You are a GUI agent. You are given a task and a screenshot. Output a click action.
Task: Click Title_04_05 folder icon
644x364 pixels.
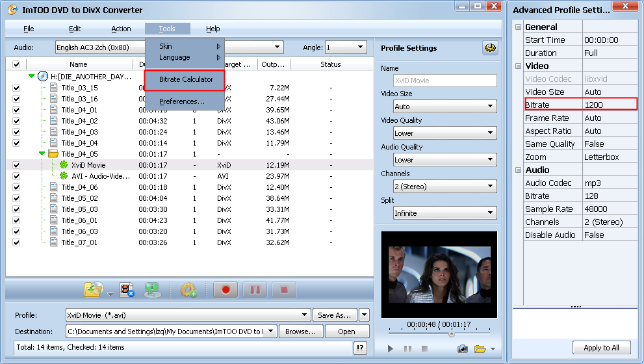point(53,153)
